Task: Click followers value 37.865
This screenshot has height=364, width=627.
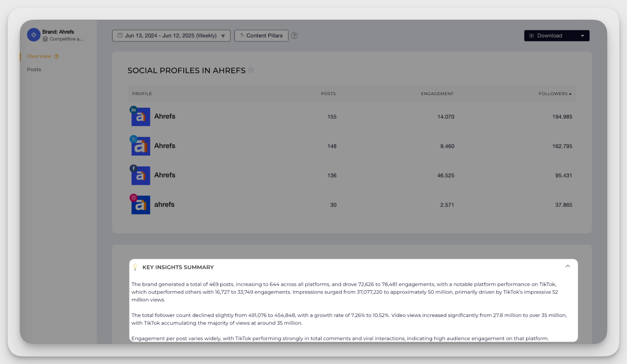Action: pyautogui.click(x=564, y=205)
